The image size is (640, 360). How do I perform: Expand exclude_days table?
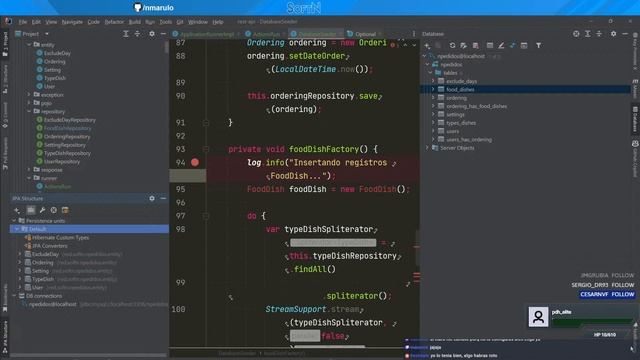point(433,81)
